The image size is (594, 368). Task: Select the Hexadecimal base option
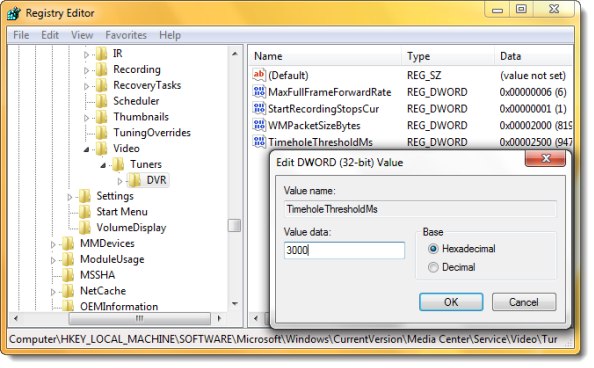click(433, 249)
